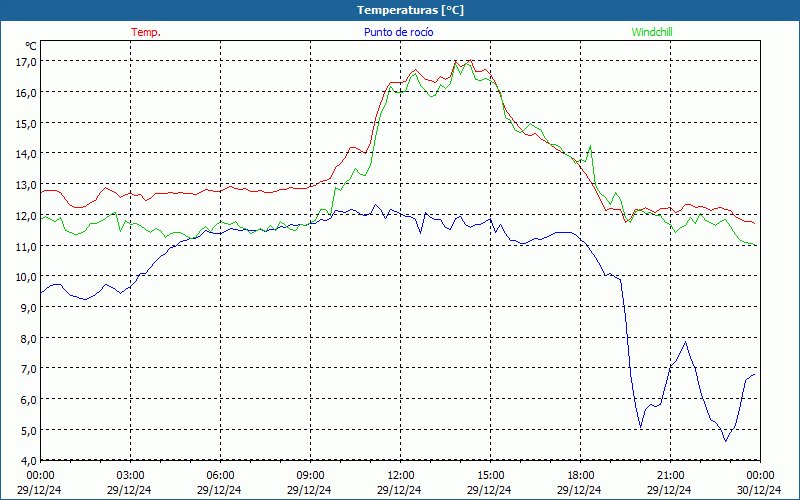This screenshot has height=500, width=800.
Task: Select the green 'Windchill' legend label
Action: tap(652, 32)
